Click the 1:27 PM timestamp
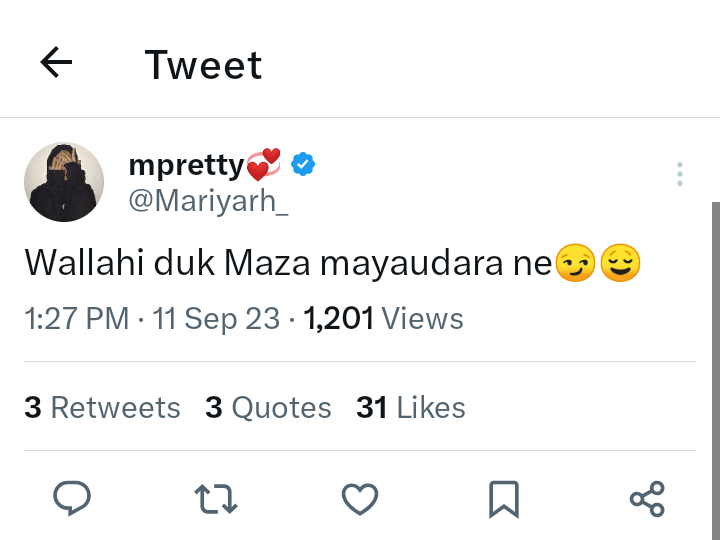Screen dimensions: 720x540 tap(76, 319)
